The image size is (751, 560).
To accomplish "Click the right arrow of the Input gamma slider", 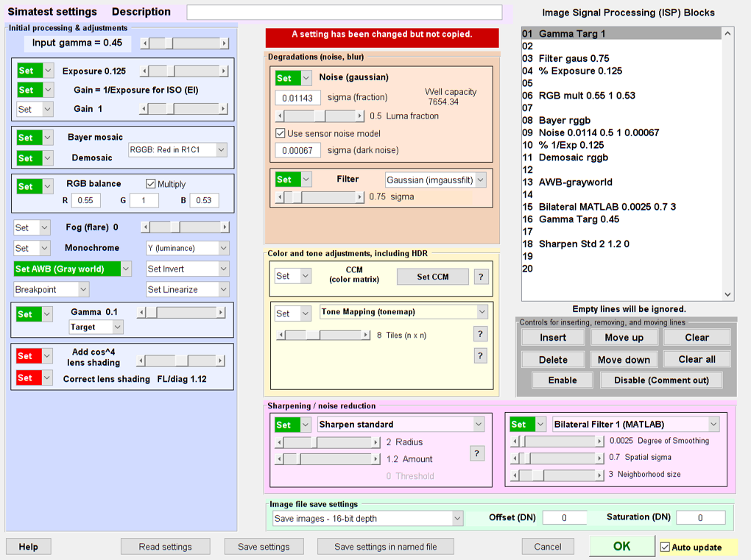I will click(x=225, y=44).
